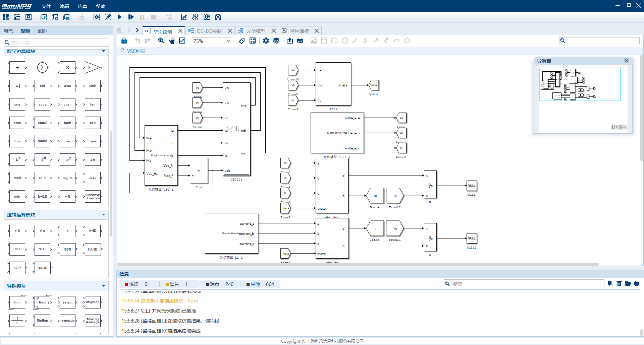644x345 pixels.
Task: Click the step-run simulation icon
Action: coord(131,17)
